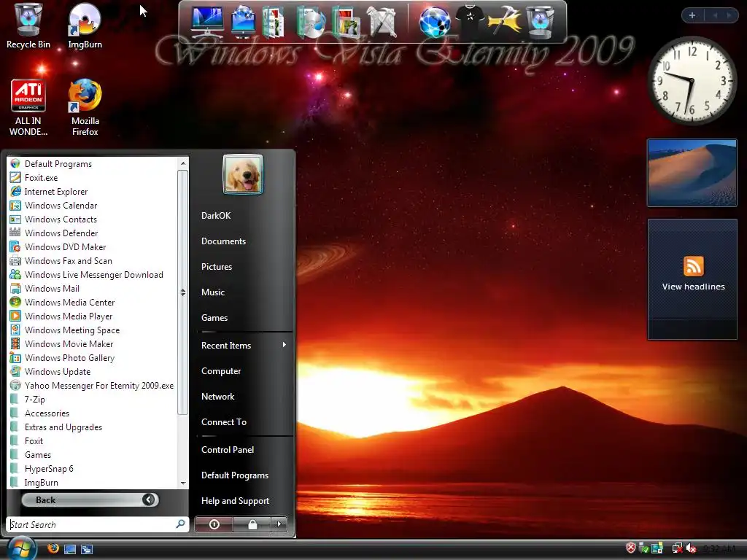Open Windows Calendar
Viewport: 747px width, 560px height.
pyautogui.click(x=93, y=205)
